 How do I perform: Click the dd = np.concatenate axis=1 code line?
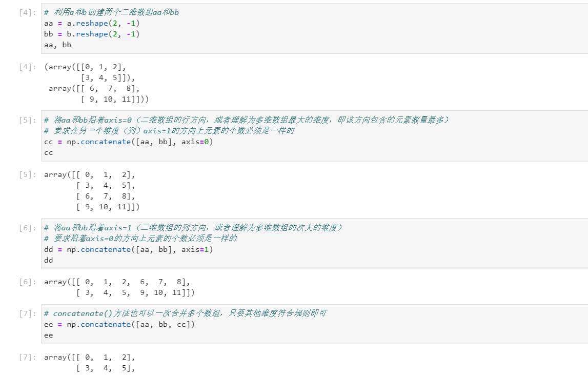pyautogui.click(x=128, y=249)
